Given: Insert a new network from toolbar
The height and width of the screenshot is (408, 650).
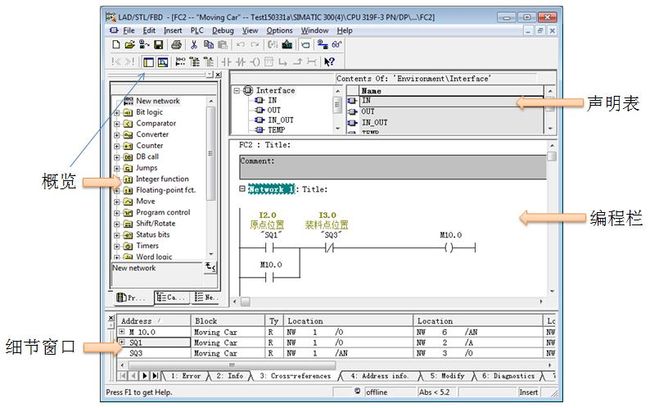Looking at the screenshot, I should pos(180,62).
